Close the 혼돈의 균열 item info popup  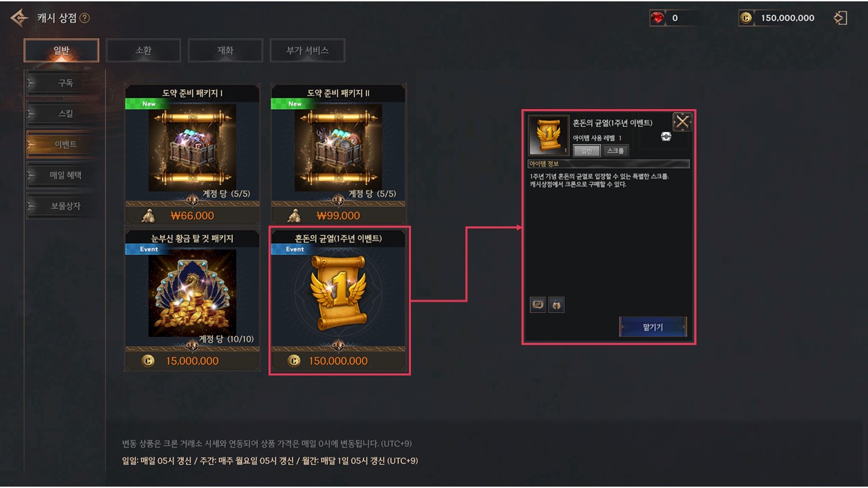pos(682,122)
